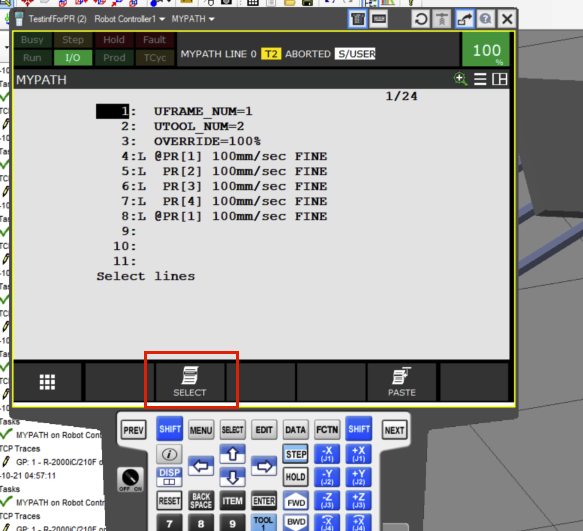Open the help question mark icon

[486, 19]
